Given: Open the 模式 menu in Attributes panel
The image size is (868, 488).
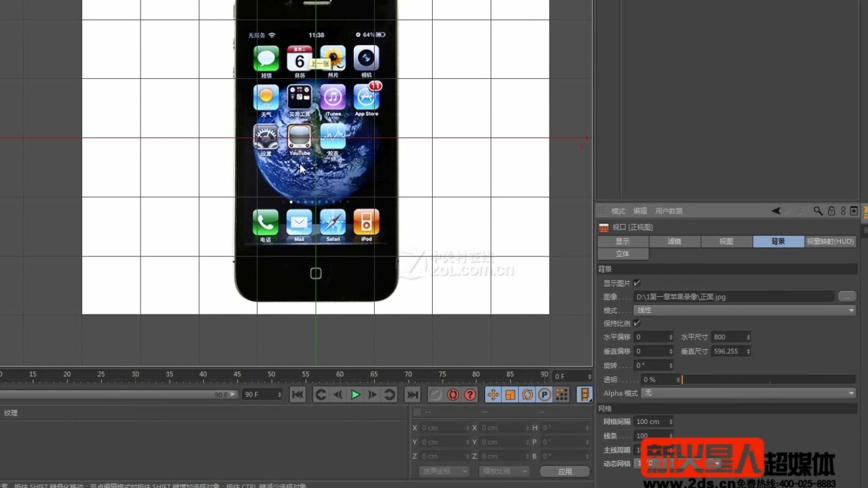Looking at the screenshot, I should tap(618, 211).
